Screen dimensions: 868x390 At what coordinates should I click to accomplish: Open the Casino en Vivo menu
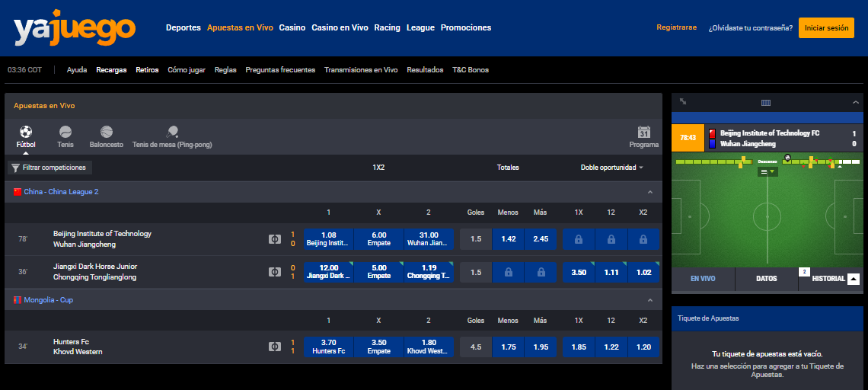tap(340, 27)
